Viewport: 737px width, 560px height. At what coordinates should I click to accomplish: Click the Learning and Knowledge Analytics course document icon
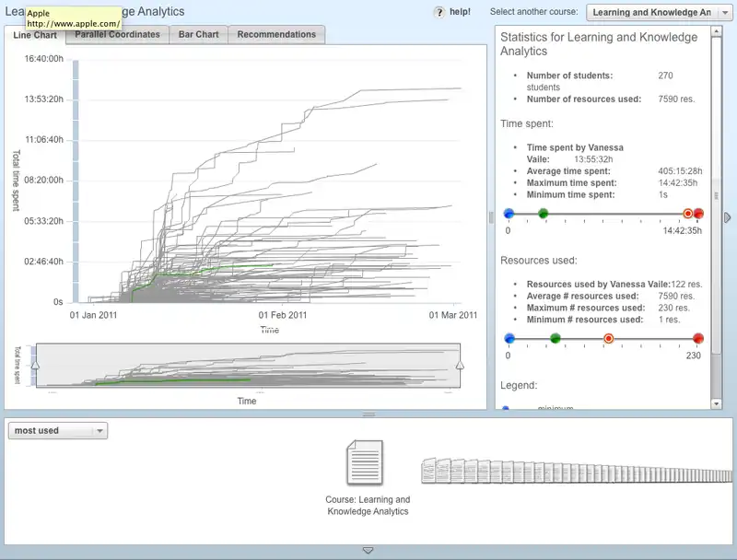(x=364, y=462)
